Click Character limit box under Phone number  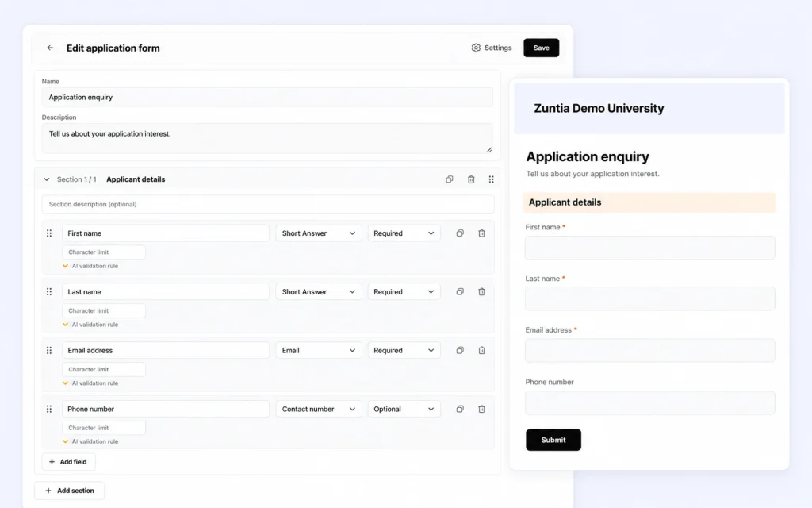[104, 428]
